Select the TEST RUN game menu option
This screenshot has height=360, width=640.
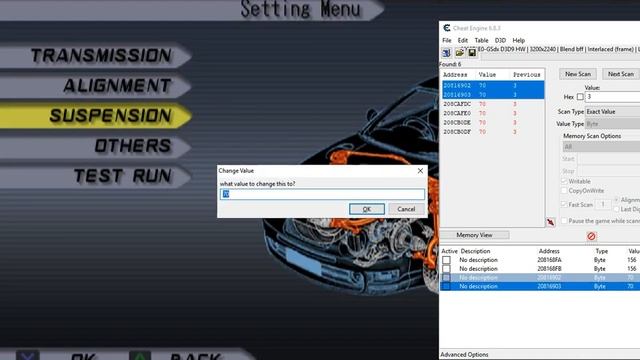(x=96, y=176)
